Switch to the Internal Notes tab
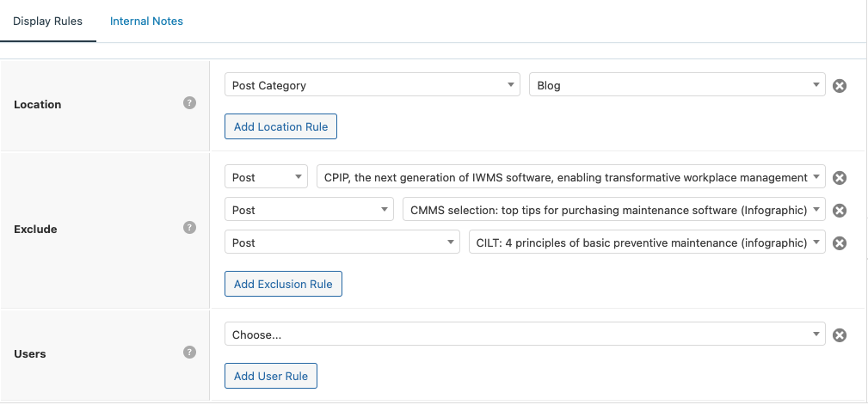868x405 pixels. [146, 21]
